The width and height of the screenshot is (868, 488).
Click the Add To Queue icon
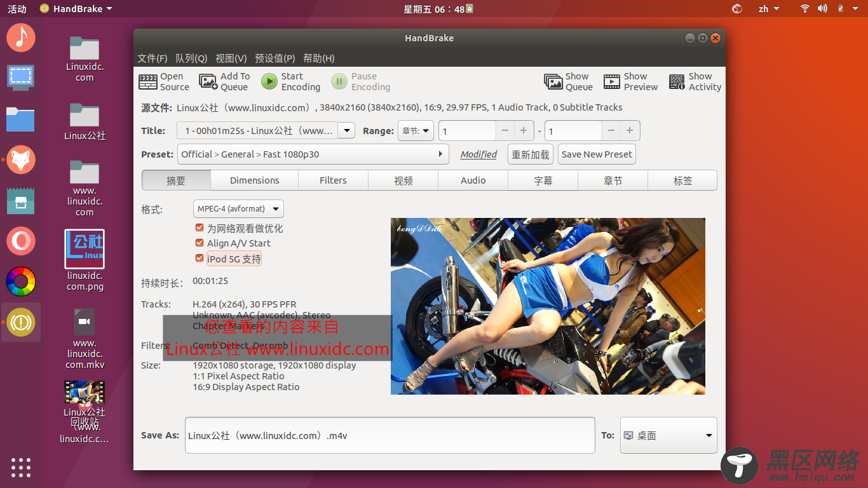[x=208, y=82]
